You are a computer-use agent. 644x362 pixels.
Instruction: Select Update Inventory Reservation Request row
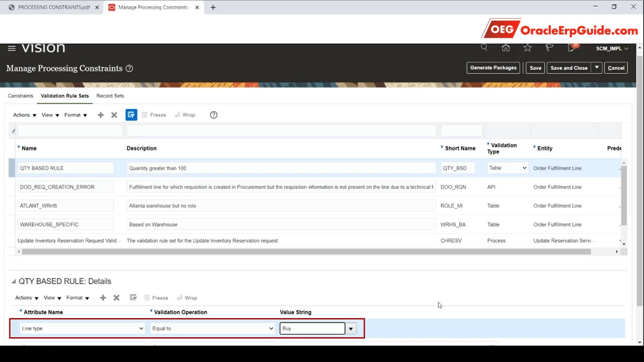[x=315, y=240]
